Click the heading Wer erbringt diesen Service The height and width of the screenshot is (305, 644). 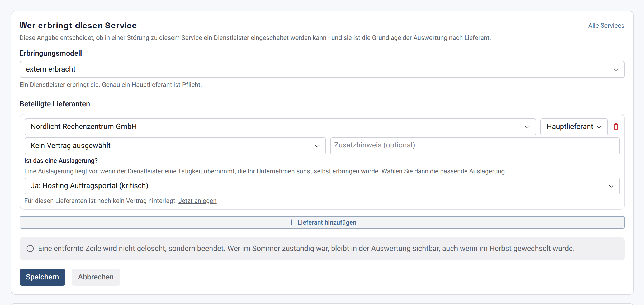[78, 25]
